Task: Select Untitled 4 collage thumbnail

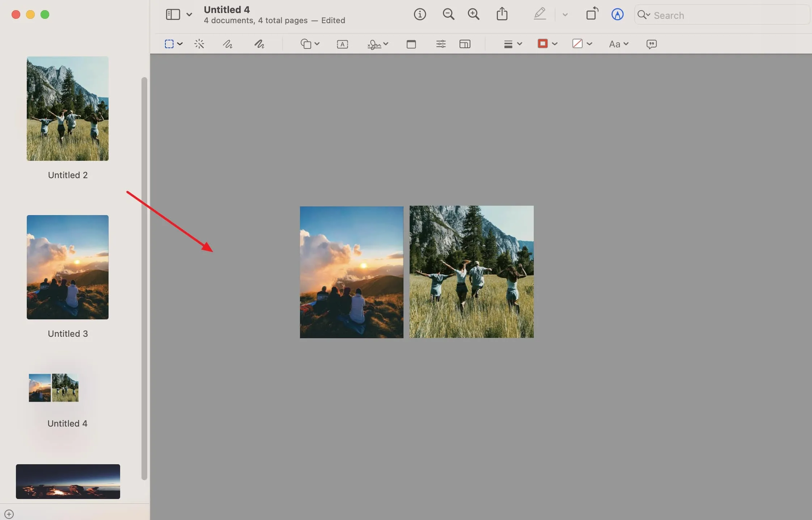Action: 54,388
